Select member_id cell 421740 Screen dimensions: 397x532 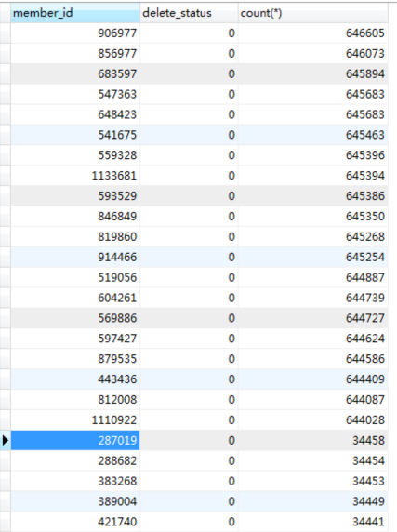pyautogui.click(x=75, y=522)
